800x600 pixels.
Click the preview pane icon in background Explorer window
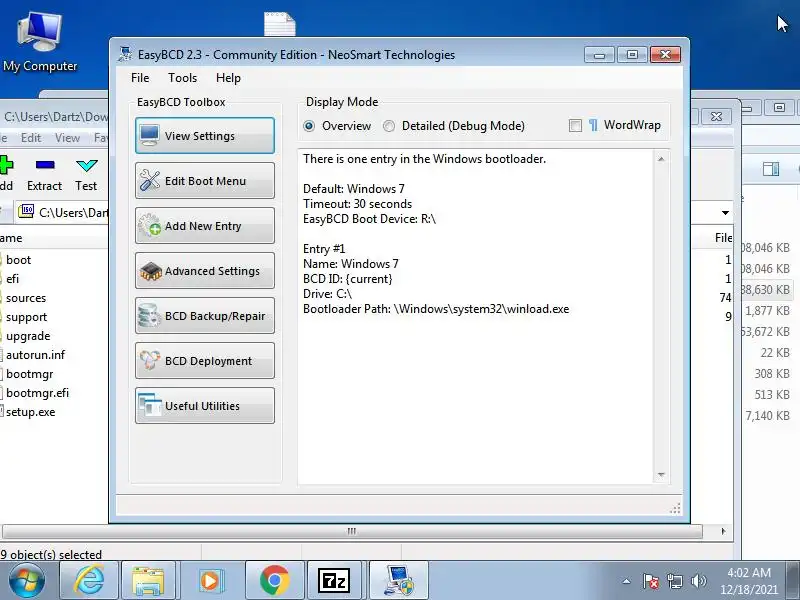pyautogui.click(x=771, y=169)
